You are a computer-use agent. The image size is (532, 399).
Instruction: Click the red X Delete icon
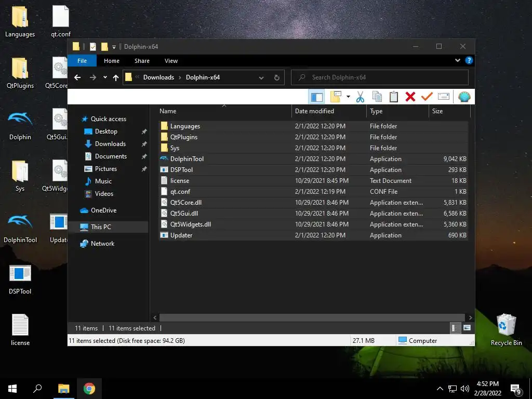tap(410, 97)
